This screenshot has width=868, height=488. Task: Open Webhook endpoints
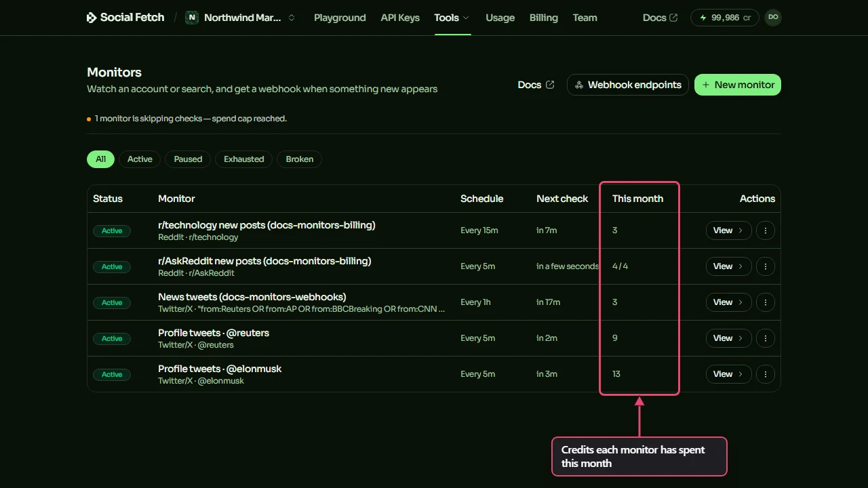click(628, 85)
